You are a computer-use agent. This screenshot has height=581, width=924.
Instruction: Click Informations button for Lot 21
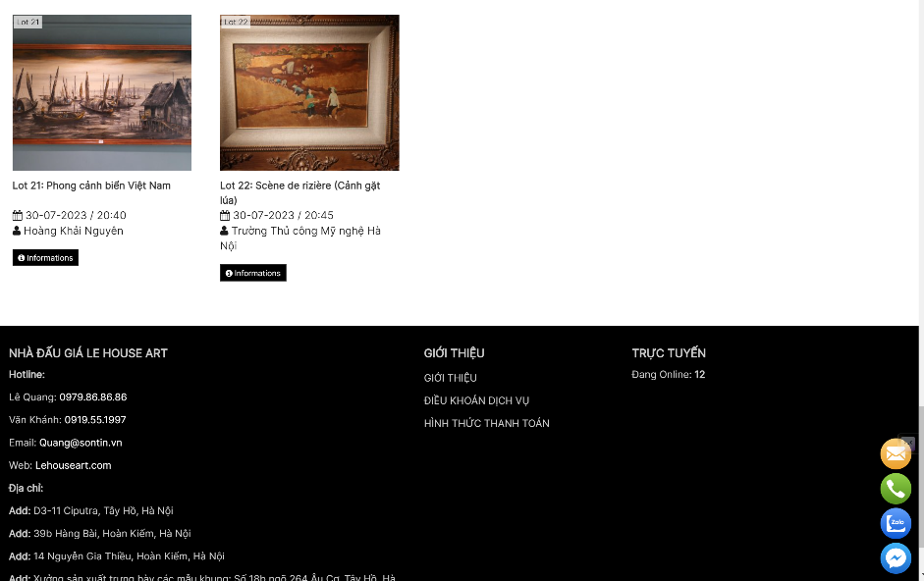45,257
